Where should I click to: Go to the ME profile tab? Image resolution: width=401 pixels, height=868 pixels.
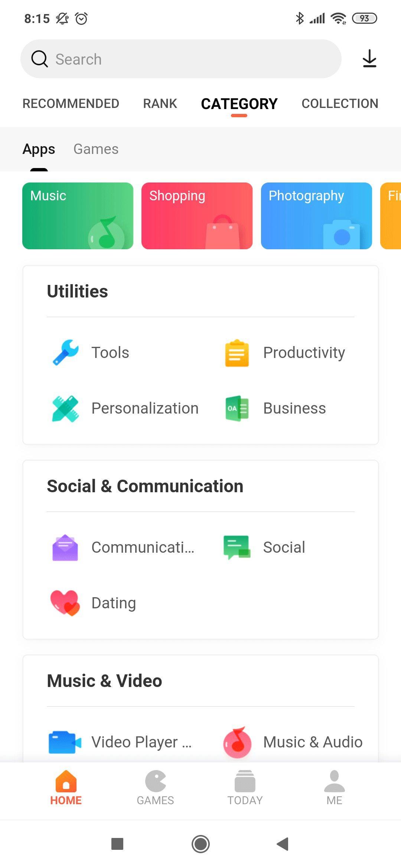334,787
